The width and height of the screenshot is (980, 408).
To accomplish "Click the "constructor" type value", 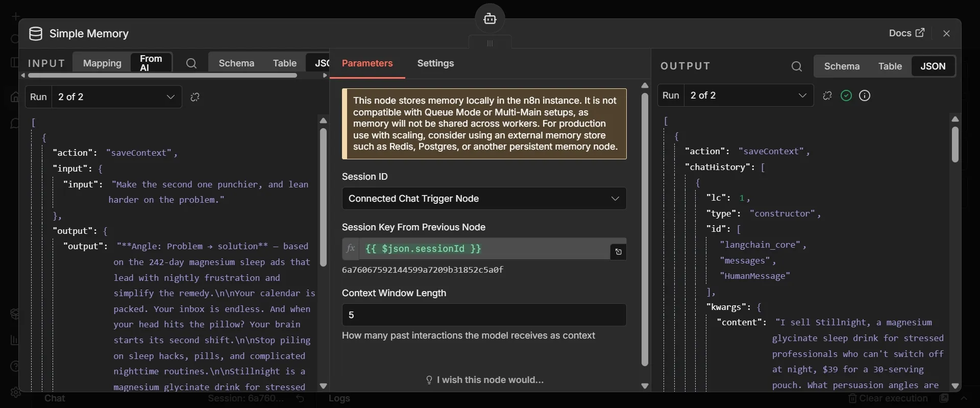I will pos(782,213).
